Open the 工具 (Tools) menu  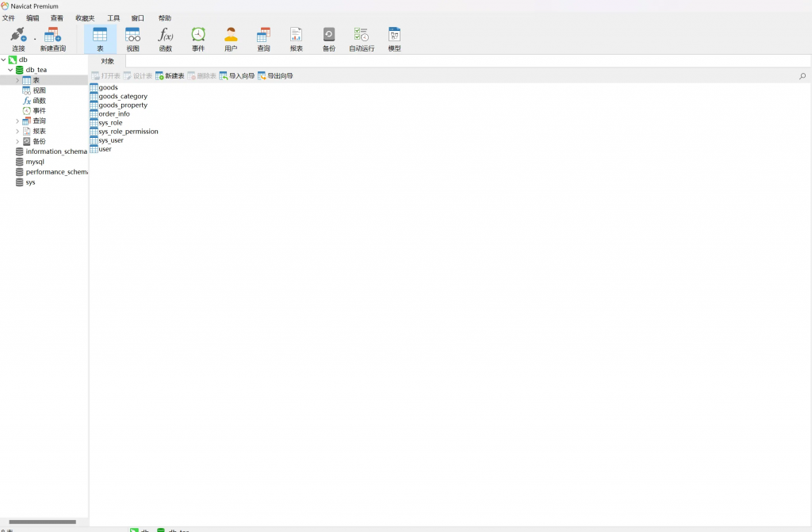click(113, 17)
